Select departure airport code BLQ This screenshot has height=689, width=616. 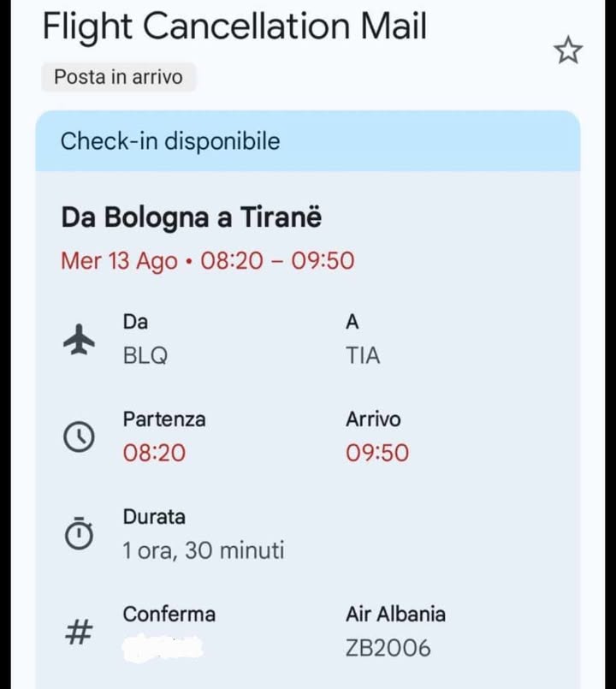tap(145, 356)
